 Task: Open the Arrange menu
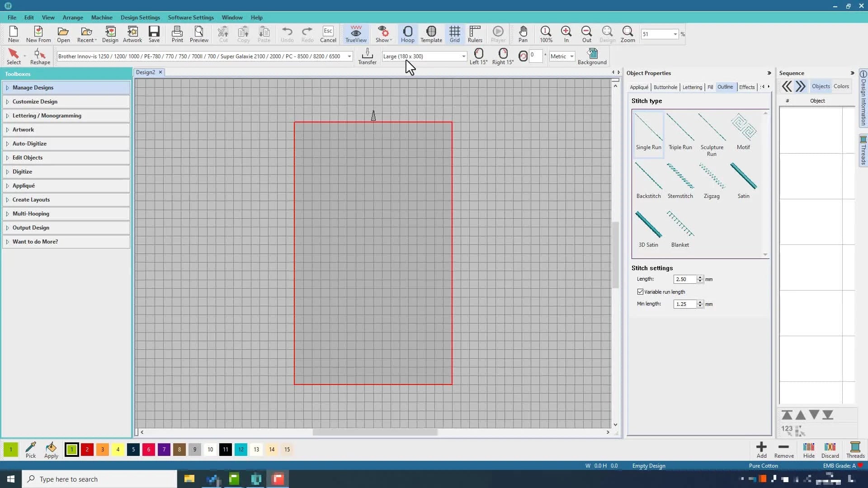tap(72, 18)
